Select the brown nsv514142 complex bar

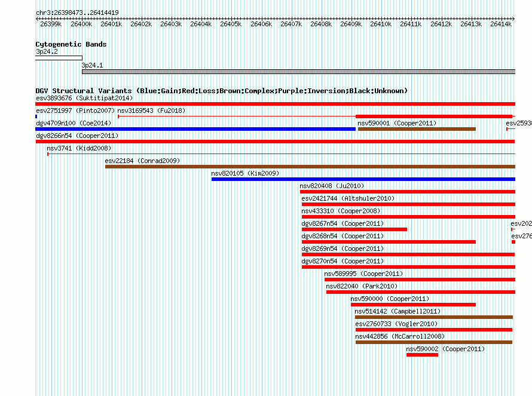coord(434,317)
